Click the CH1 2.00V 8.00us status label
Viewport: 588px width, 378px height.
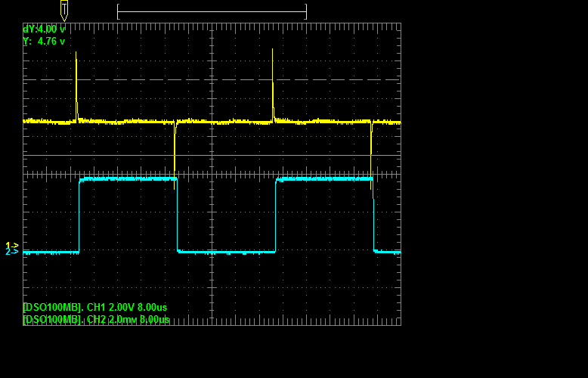pos(95,308)
